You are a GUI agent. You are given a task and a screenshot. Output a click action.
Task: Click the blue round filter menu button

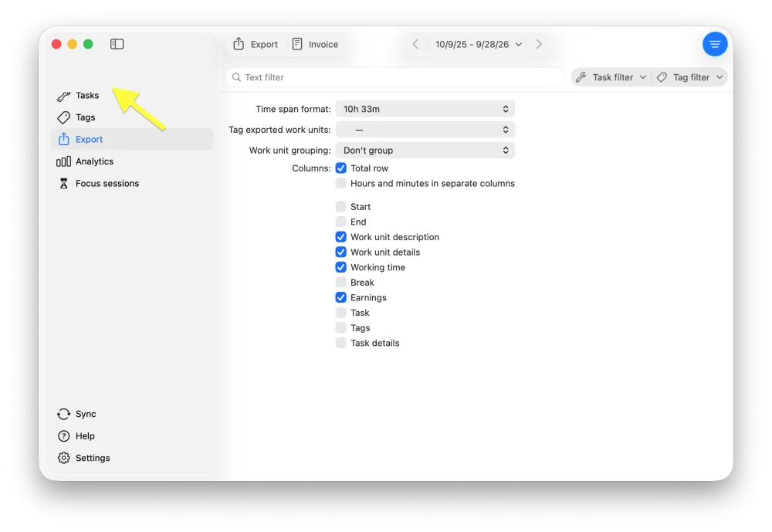click(x=715, y=44)
